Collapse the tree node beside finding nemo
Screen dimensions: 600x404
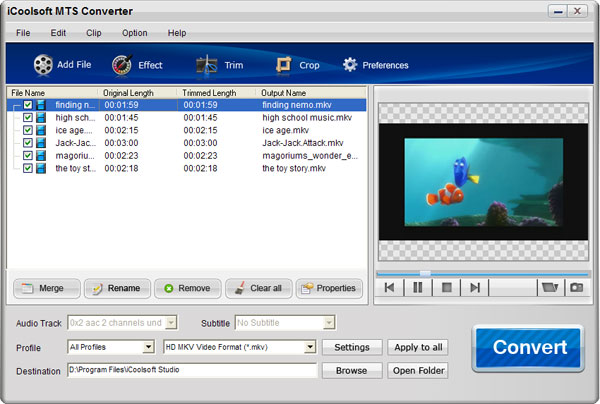pos(15,106)
